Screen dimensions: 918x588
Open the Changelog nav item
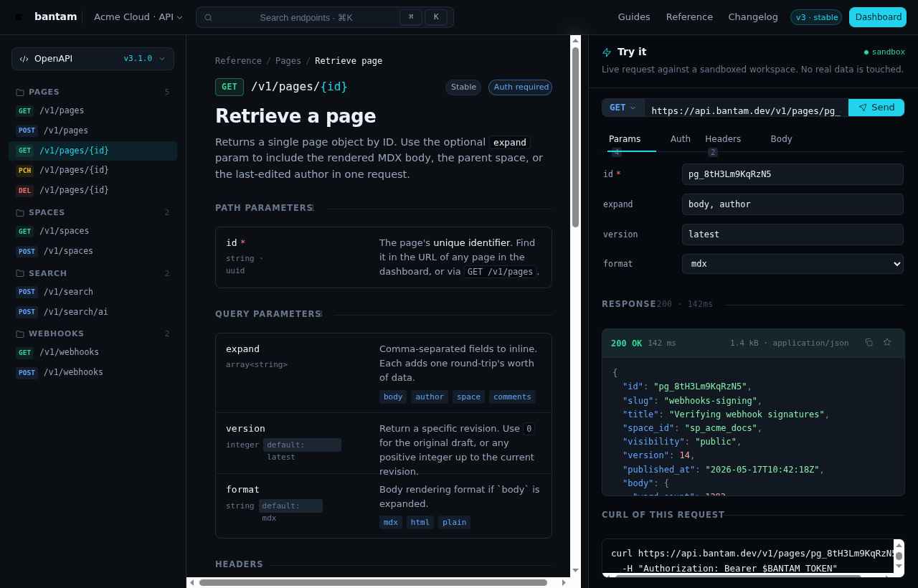(x=753, y=17)
